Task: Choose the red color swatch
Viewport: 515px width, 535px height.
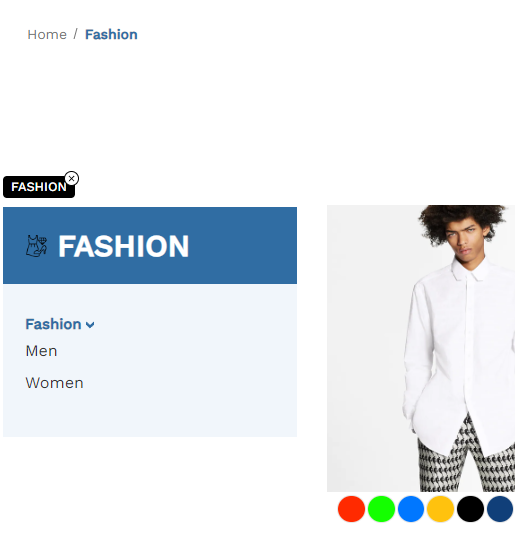Action: 351,509
